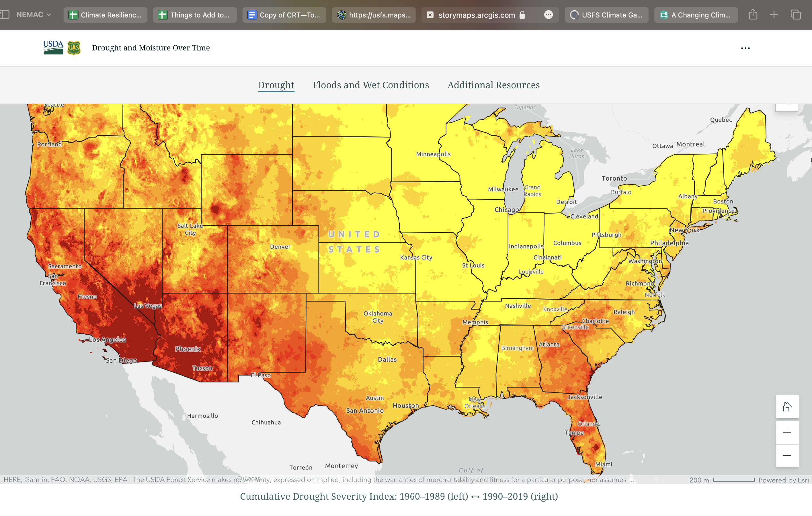Click the New York map label
812x516 pixels.
tap(684, 230)
